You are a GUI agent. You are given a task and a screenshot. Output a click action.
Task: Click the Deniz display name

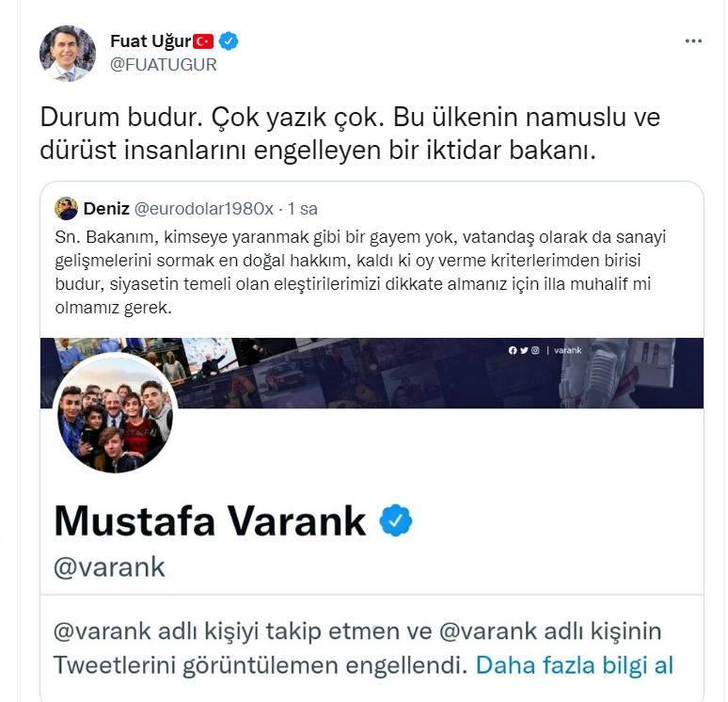106,209
